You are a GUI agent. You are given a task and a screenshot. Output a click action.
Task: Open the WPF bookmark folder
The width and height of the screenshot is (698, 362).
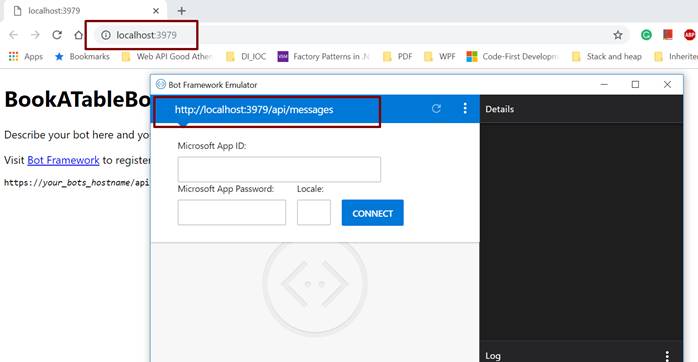tap(439, 57)
